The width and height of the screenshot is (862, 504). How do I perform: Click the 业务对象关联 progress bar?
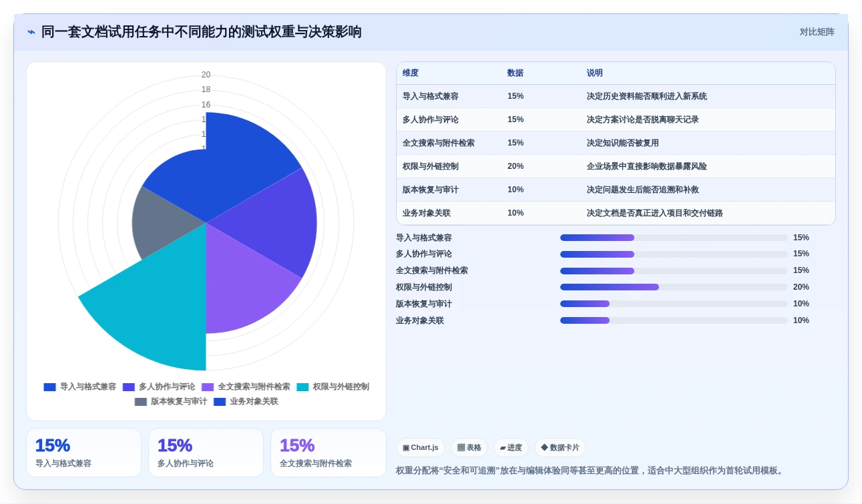(674, 320)
